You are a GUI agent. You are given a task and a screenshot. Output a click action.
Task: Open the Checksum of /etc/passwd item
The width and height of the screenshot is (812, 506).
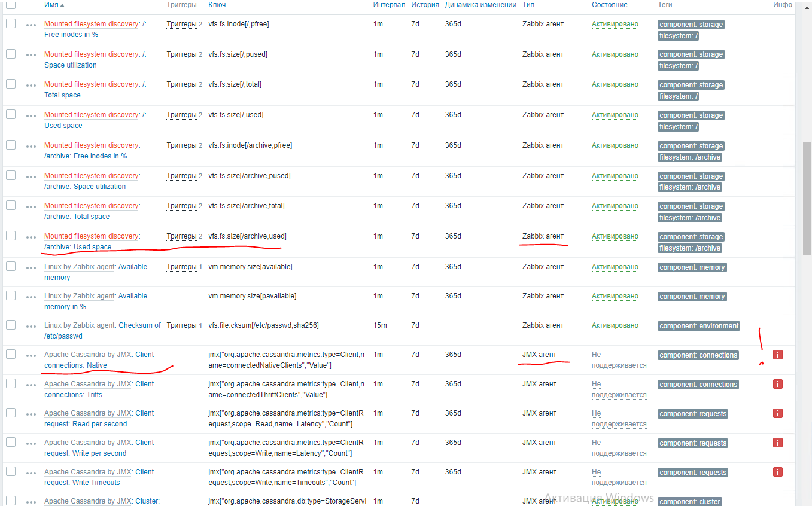[x=103, y=331]
